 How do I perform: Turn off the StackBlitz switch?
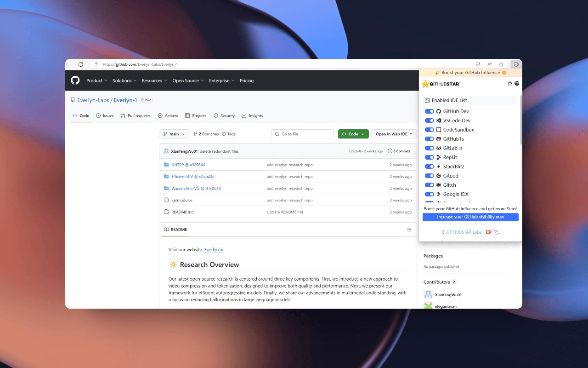[x=430, y=167]
